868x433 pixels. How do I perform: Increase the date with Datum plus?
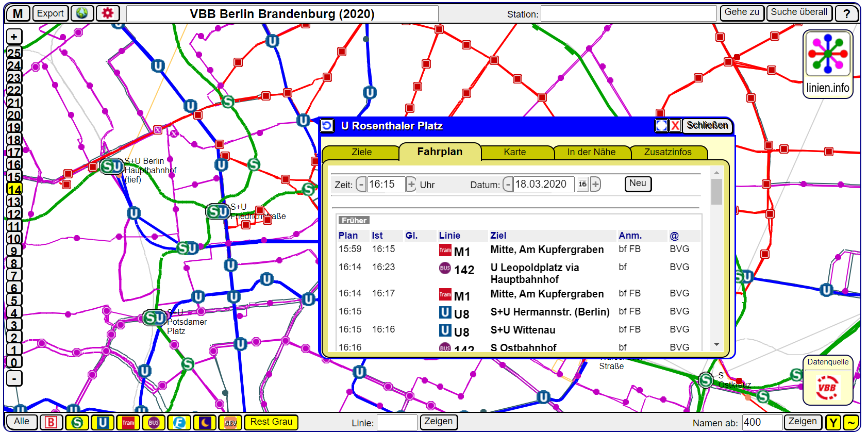tap(595, 184)
